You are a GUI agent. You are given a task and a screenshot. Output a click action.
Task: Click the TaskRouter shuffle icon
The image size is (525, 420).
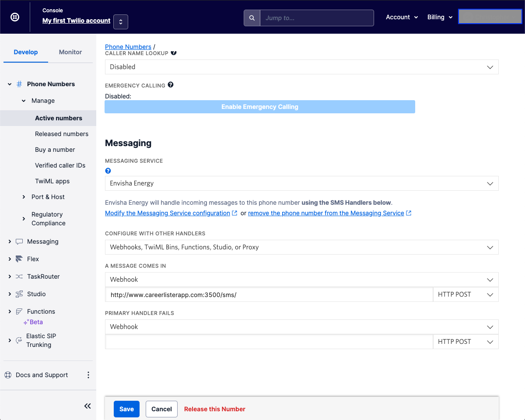tap(19, 276)
